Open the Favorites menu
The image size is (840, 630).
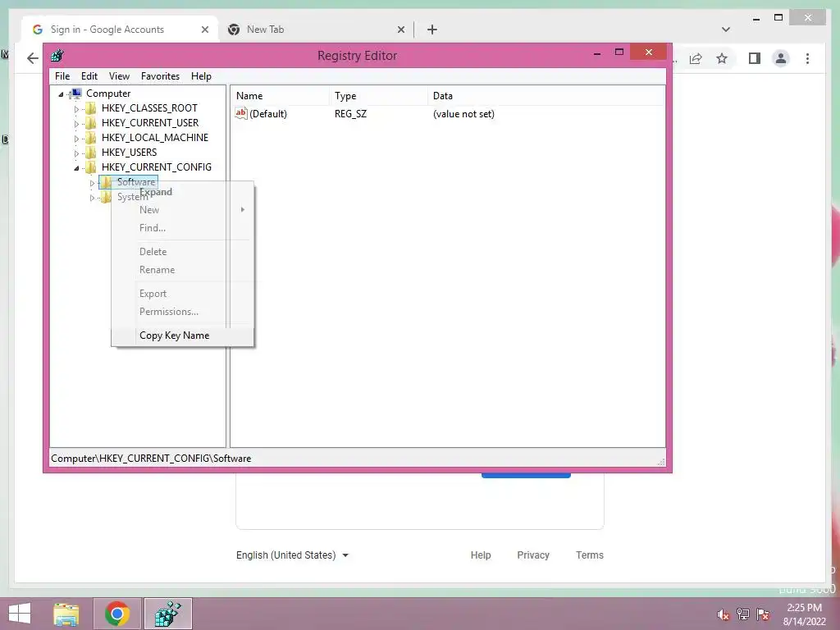(160, 76)
